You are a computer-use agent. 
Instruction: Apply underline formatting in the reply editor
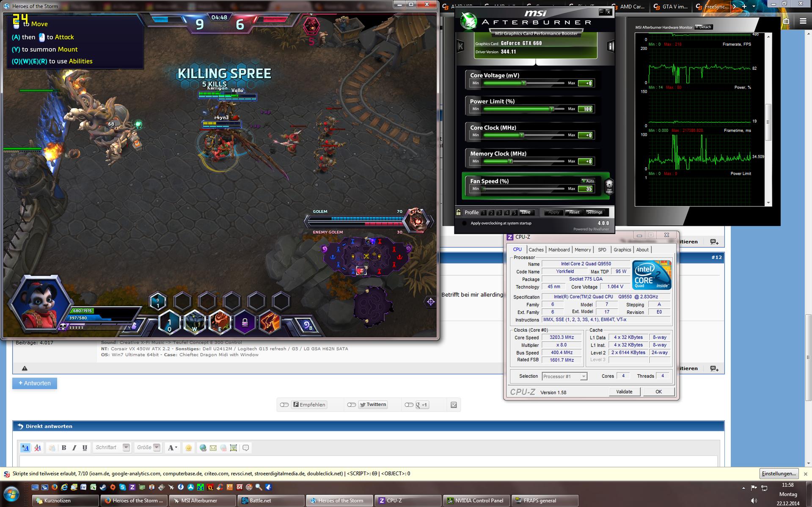pos(85,448)
